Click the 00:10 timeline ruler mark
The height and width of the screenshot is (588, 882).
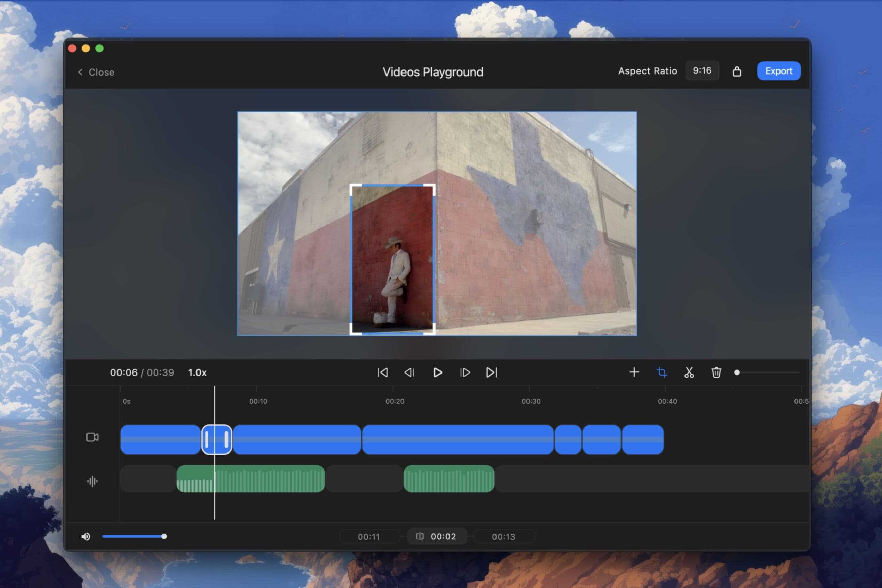[x=258, y=401]
